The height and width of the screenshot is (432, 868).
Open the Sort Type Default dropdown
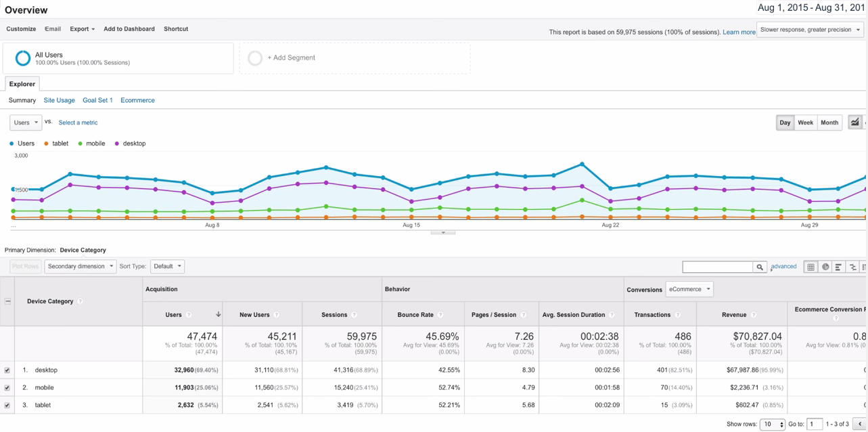(x=167, y=267)
